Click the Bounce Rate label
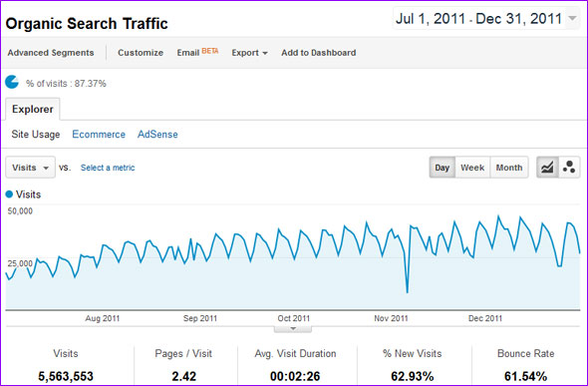 [x=526, y=353]
